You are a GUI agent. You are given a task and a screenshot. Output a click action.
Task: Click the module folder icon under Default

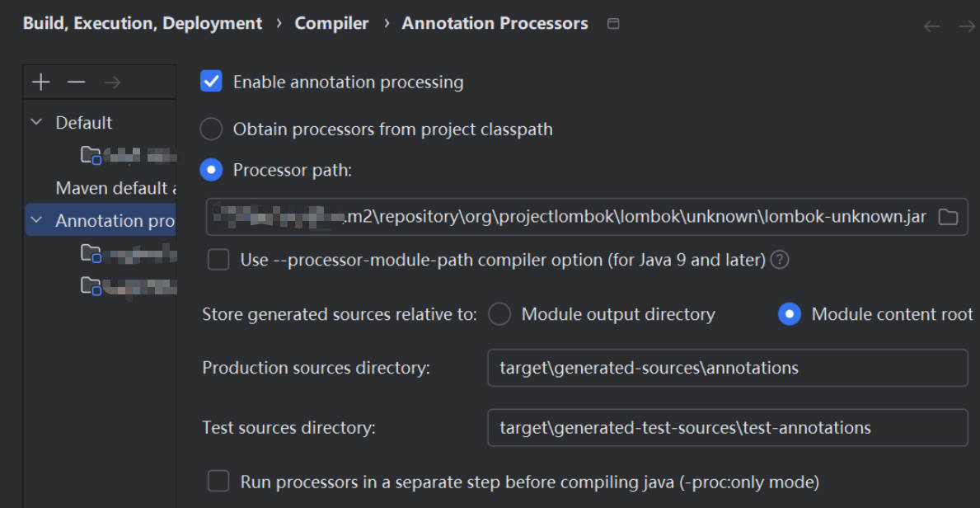(91, 155)
